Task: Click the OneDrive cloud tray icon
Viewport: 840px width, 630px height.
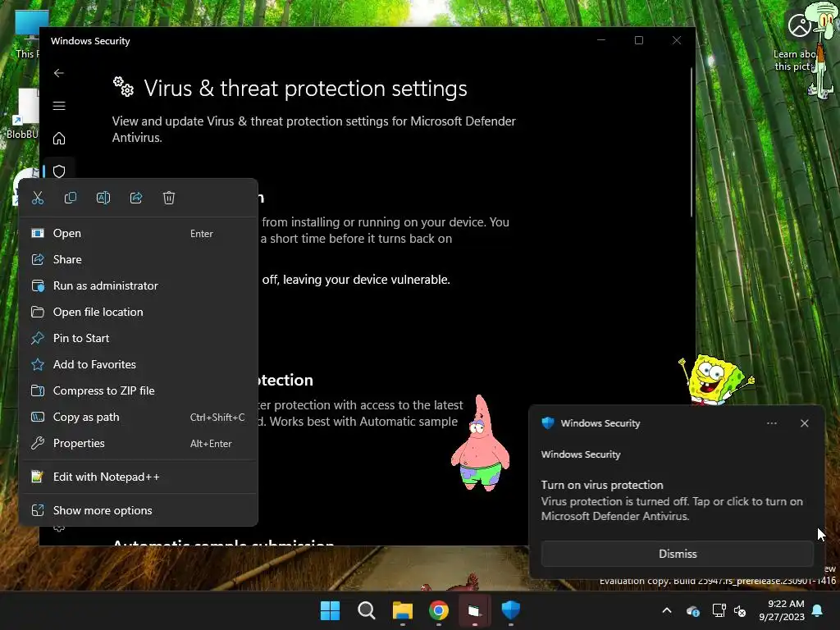Action: click(692, 610)
